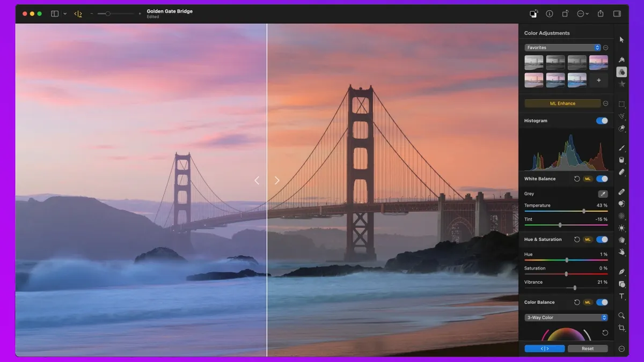Image resolution: width=644 pixels, height=362 pixels.
Task: Toggle Hue & Saturation off
Action: pyautogui.click(x=602, y=239)
